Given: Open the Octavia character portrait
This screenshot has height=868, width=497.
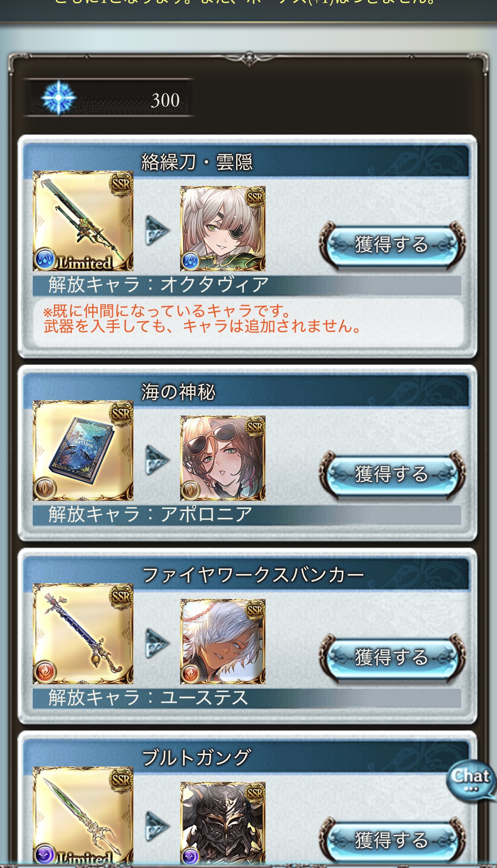Looking at the screenshot, I should coord(223,228).
